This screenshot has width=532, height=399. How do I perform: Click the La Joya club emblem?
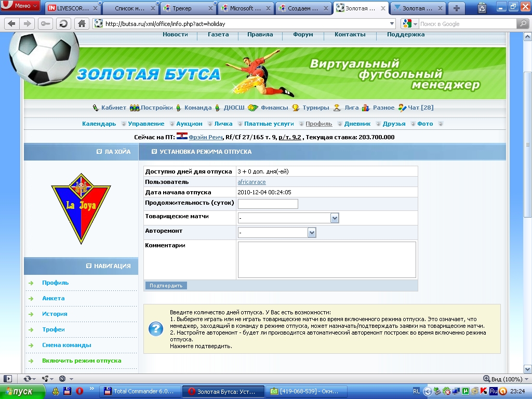coord(81,208)
